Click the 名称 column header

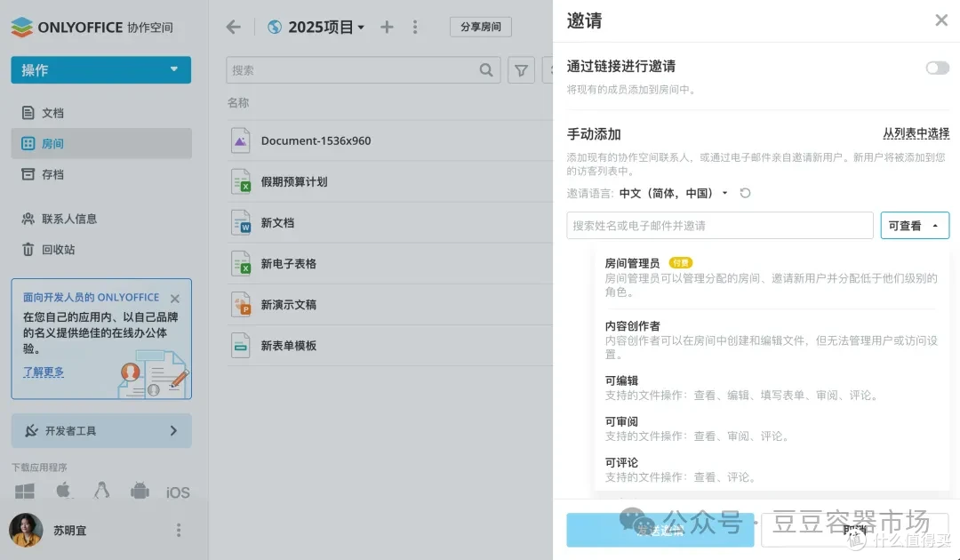click(x=238, y=103)
